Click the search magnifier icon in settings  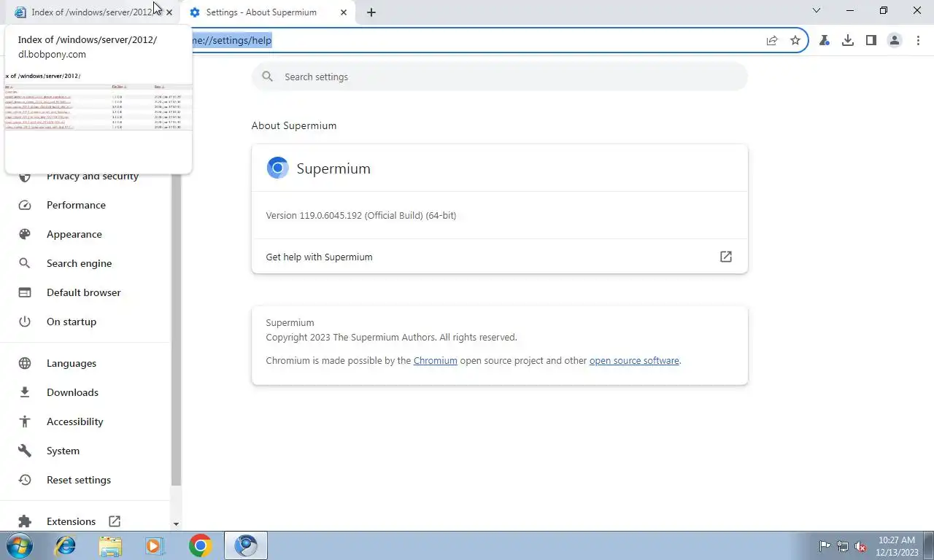click(268, 77)
